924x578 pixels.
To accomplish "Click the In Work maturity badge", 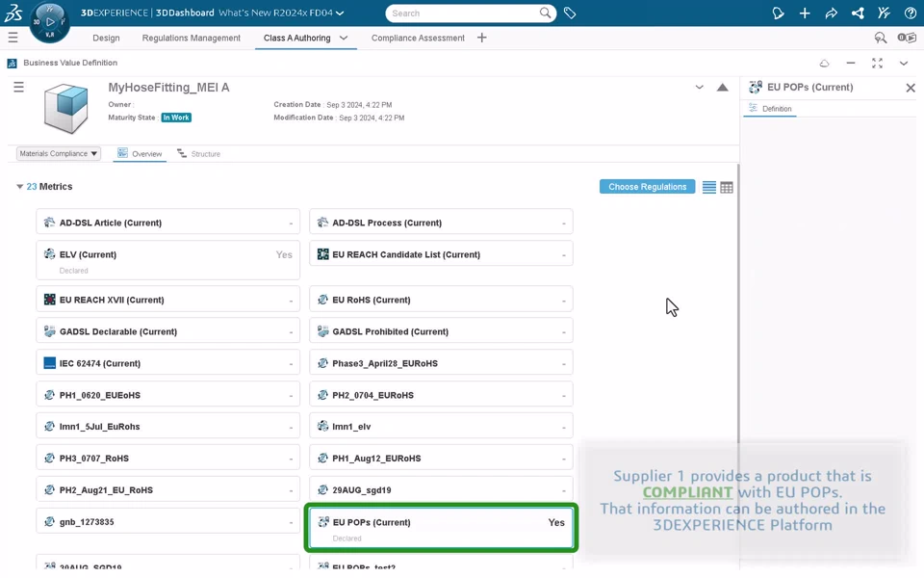I will pyautogui.click(x=176, y=118).
